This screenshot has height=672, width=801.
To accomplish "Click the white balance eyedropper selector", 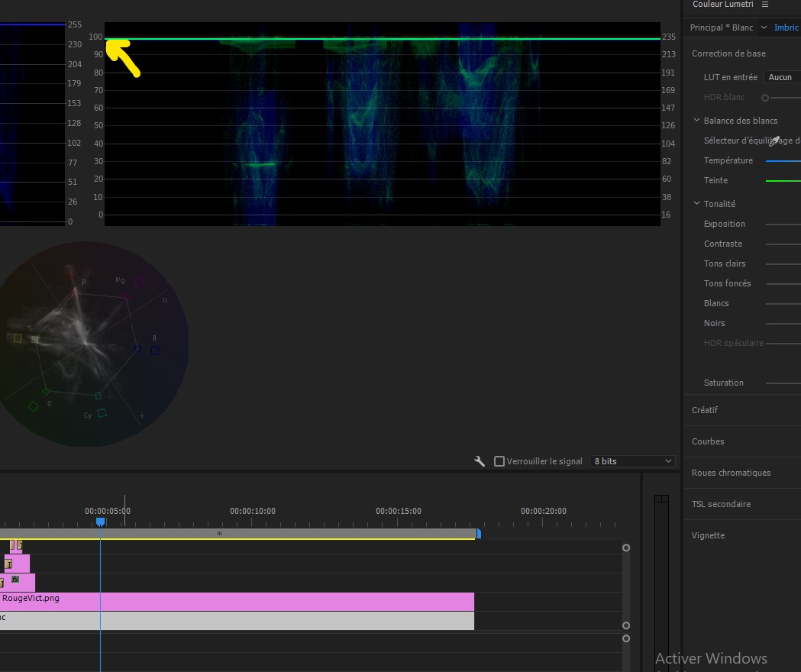I will click(x=774, y=141).
